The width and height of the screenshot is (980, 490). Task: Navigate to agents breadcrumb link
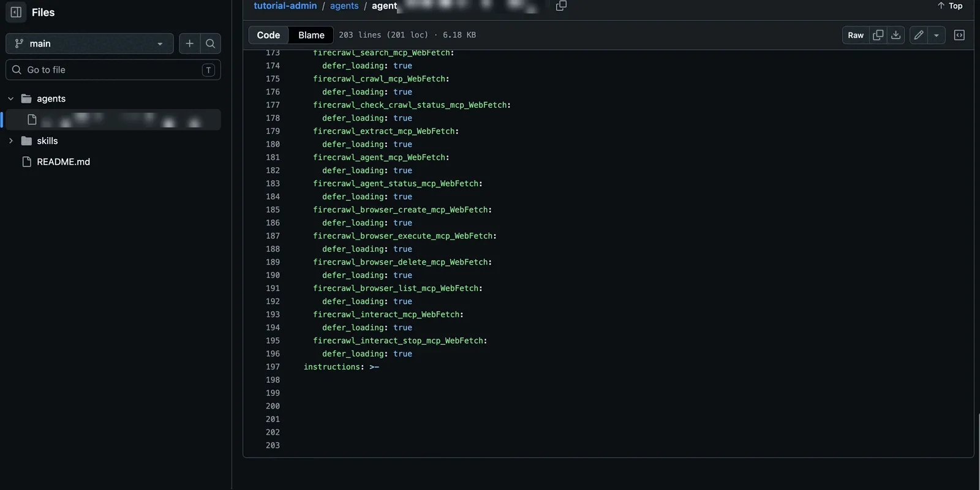tap(344, 6)
